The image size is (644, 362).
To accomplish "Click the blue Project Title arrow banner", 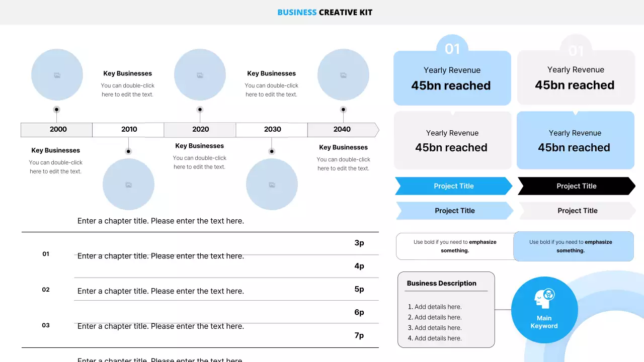I will pos(454,186).
